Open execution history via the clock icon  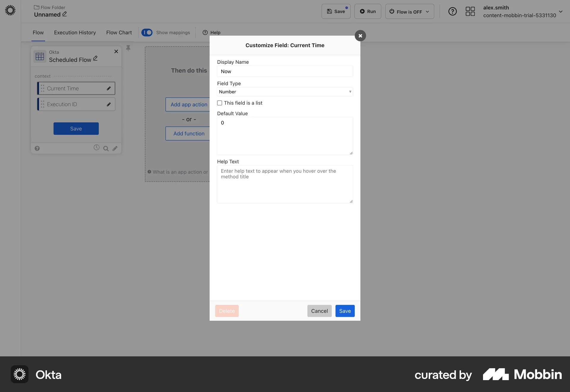pos(96,148)
